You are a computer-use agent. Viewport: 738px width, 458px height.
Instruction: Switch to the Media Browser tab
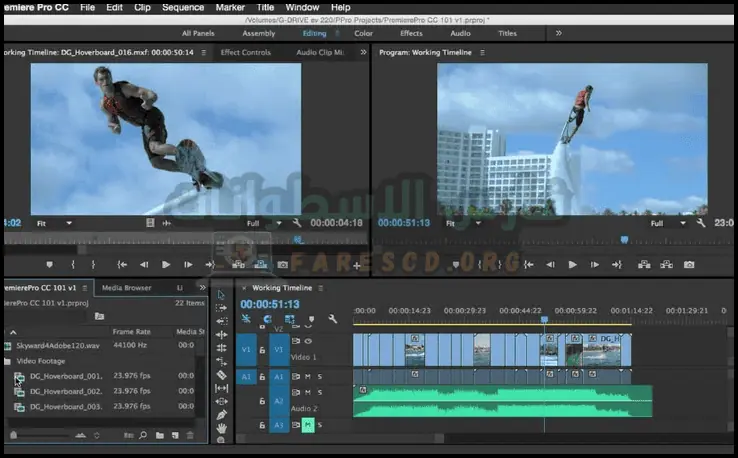point(126,288)
